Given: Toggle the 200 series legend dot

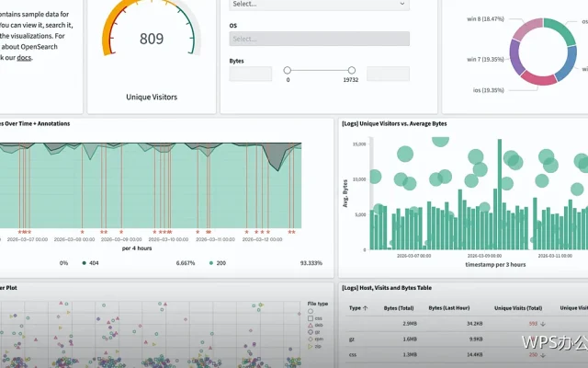Looking at the screenshot, I should (211, 263).
